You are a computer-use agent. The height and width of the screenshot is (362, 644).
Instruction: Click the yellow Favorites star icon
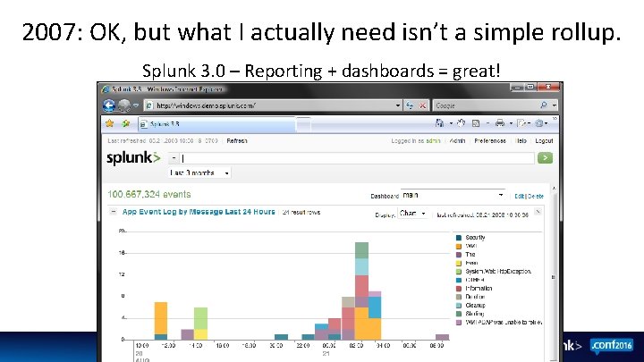coord(110,123)
